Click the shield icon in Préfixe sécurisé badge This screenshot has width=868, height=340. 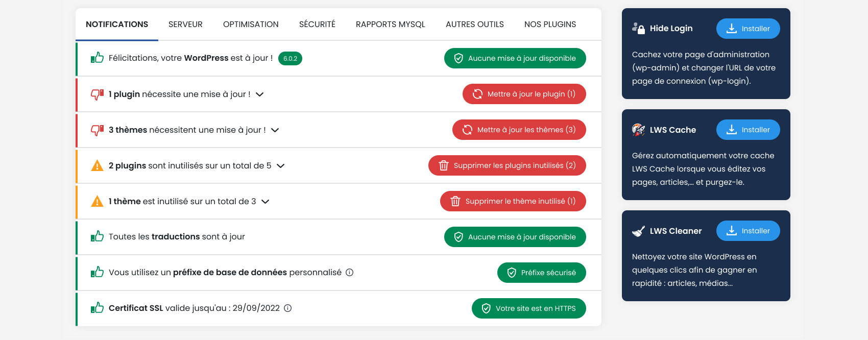[512, 273]
